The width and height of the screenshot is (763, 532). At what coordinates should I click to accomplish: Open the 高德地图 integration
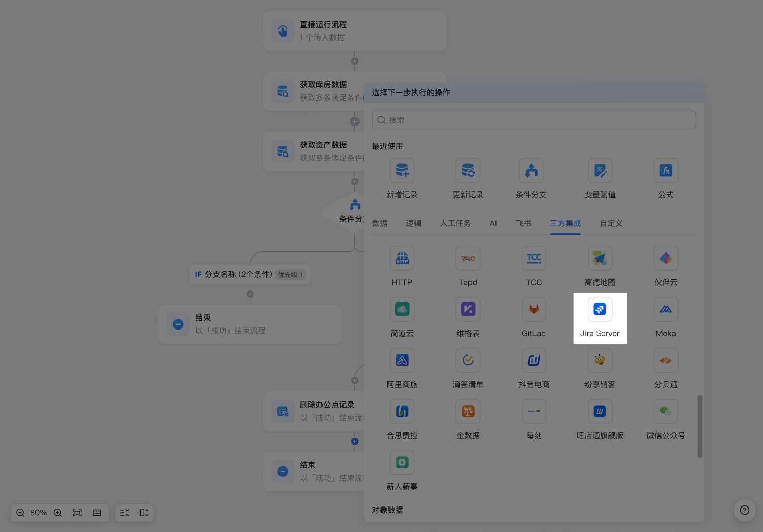click(600, 267)
